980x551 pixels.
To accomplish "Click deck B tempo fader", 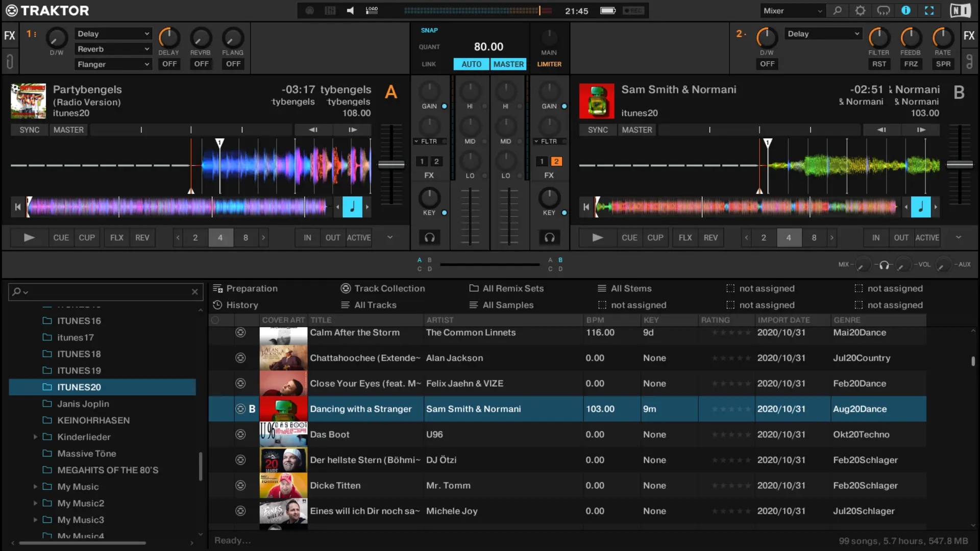I will point(960,164).
